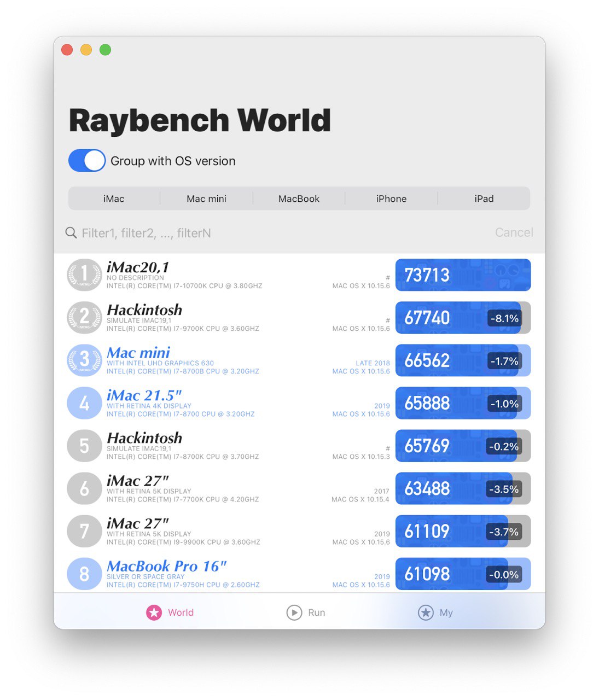Click the World tab star icon
599x700 pixels.
pyautogui.click(x=154, y=612)
